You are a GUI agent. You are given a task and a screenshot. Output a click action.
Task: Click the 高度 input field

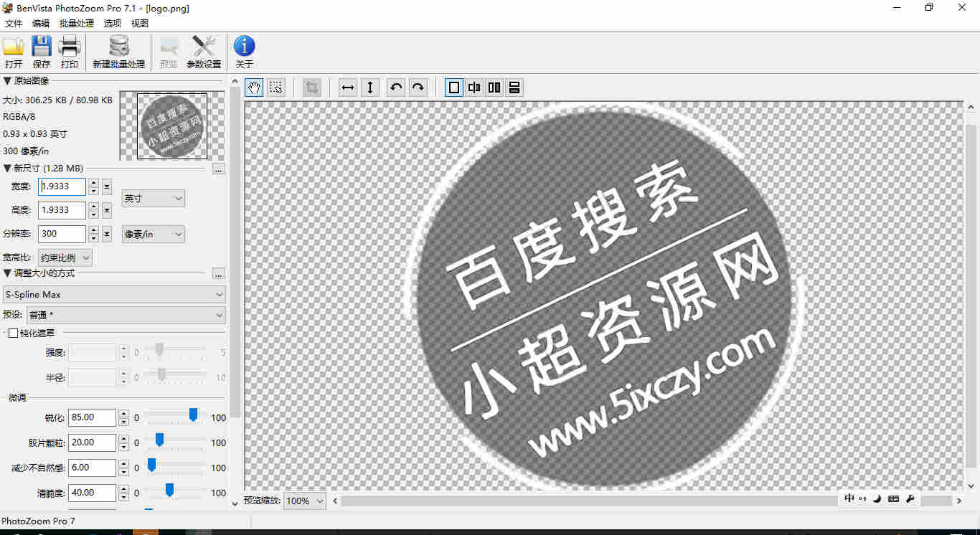coord(62,210)
